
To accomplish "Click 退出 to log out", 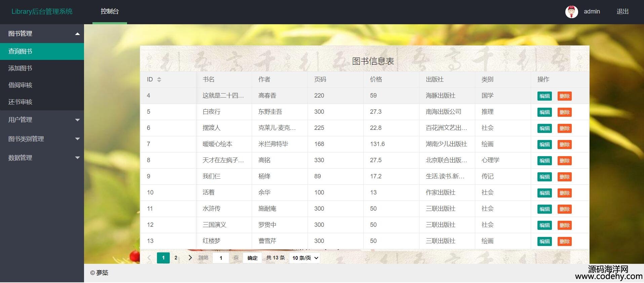I will [622, 11].
